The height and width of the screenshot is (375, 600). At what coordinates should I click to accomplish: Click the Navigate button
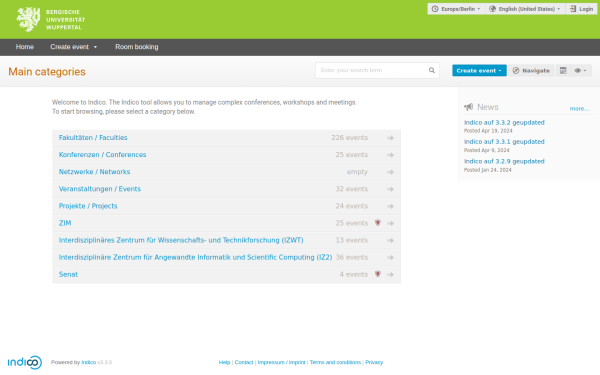click(x=531, y=70)
